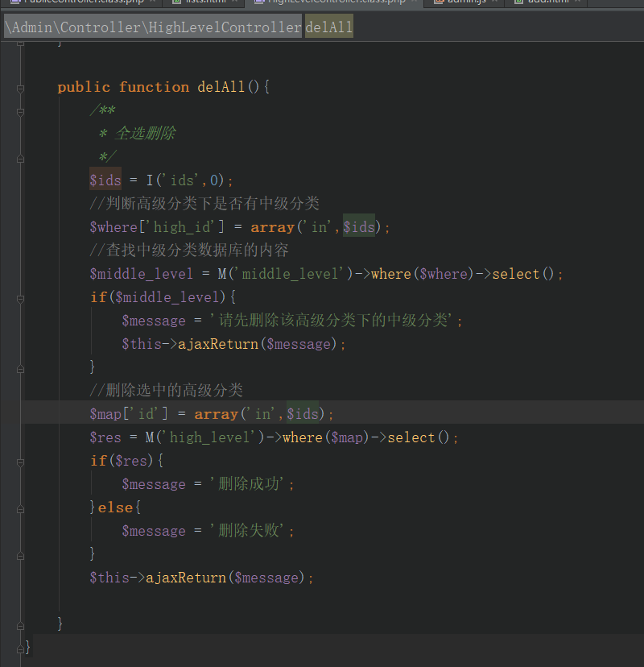Click the 'public' keyword
Image resolution: width=644 pixels, height=667 pixels.
point(84,87)
